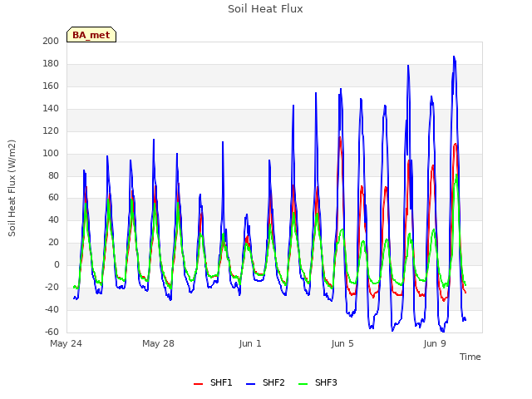This screenshot has width=532, height=399.
Task: Click the y-axis title Soil Heat Flux (W/m2)
Action: click(12, 188)
